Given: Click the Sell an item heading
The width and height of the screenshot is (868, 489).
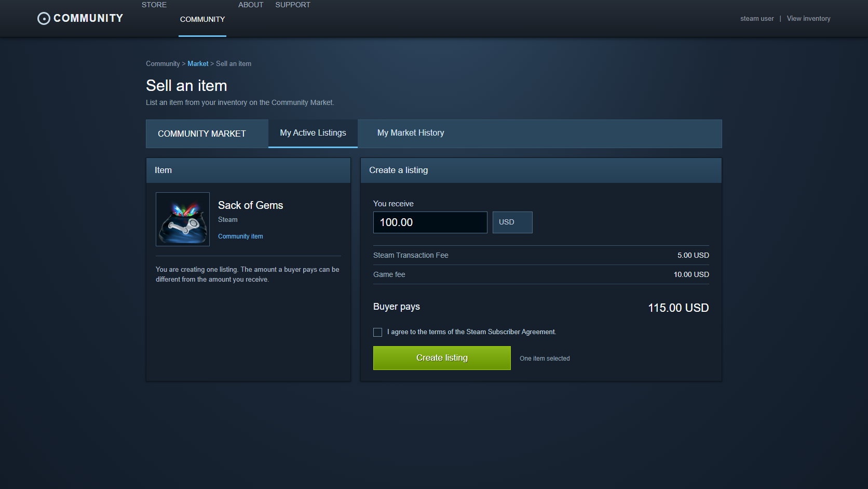Looking at the screenshot, I should click(186, 86).
